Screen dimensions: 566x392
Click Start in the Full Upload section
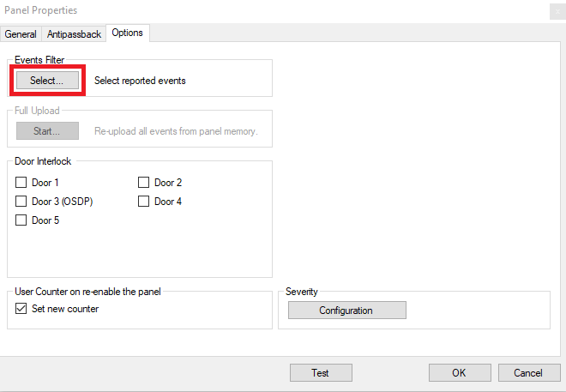[47, 130]
